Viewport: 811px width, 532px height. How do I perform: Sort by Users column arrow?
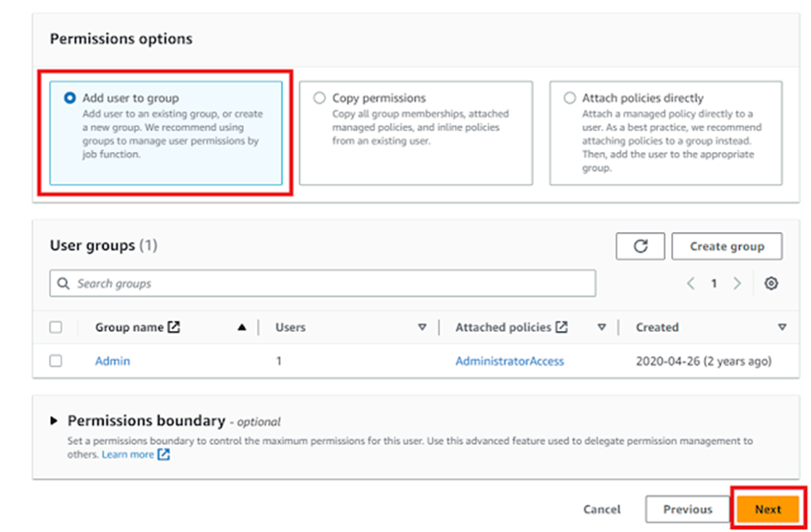422,328
